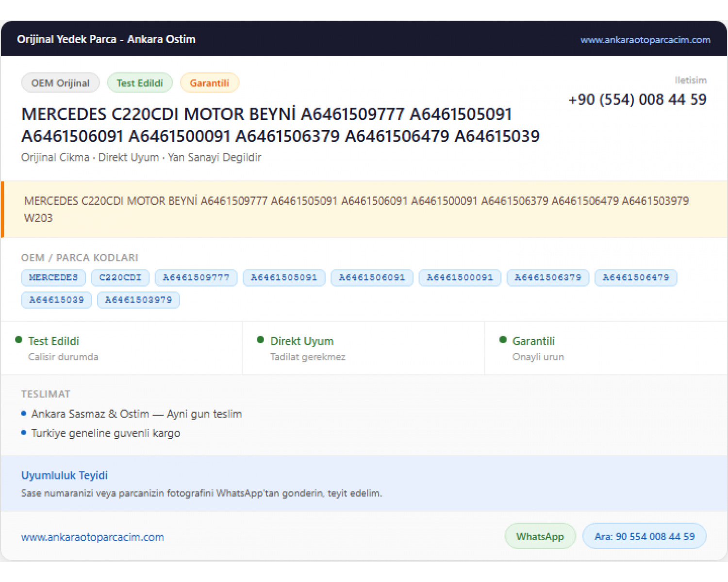Select the MERCEDES code chip
Screen dimensions: 728x582
point(53,278)
